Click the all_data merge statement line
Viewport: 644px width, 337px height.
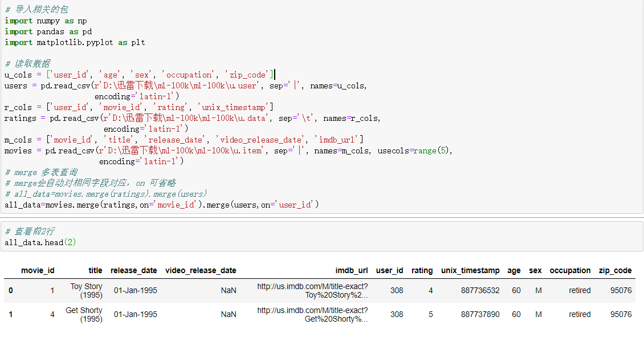click(160, 205)
